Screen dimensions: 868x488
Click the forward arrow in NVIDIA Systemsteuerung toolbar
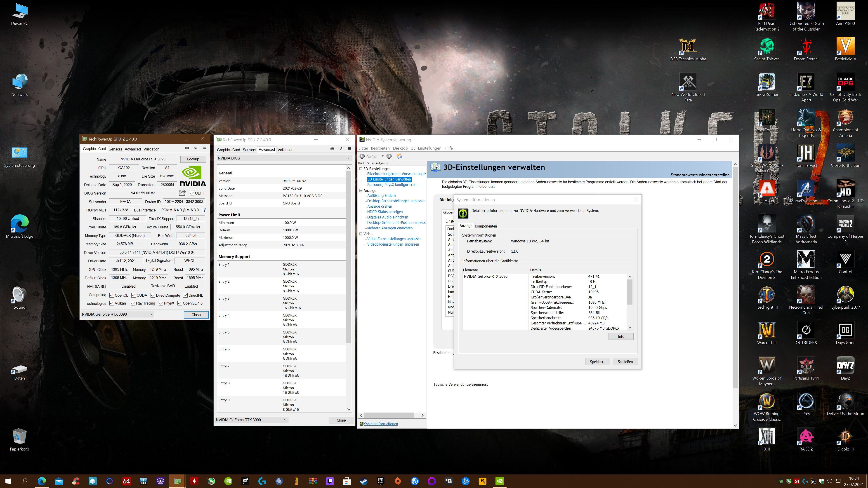point(389,156)
